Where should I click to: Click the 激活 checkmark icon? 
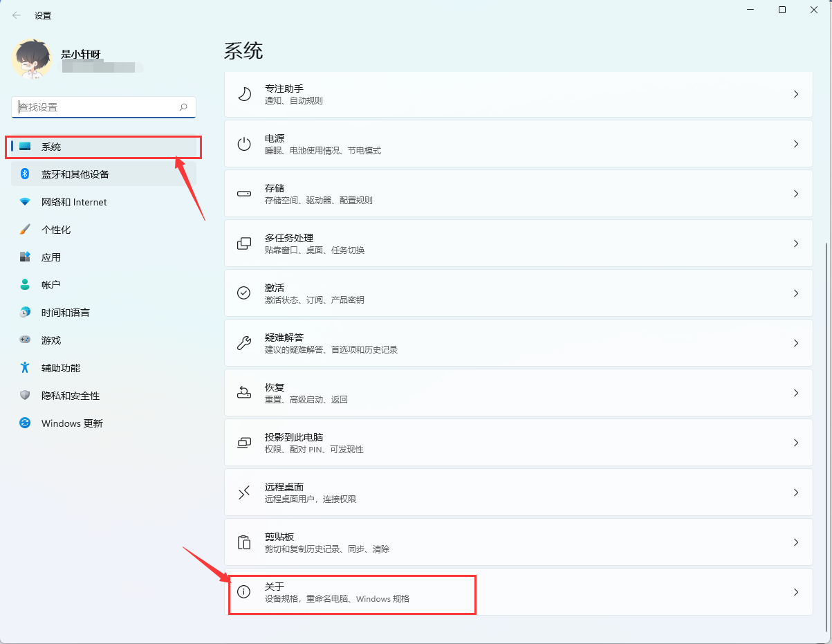pos(243,293)
